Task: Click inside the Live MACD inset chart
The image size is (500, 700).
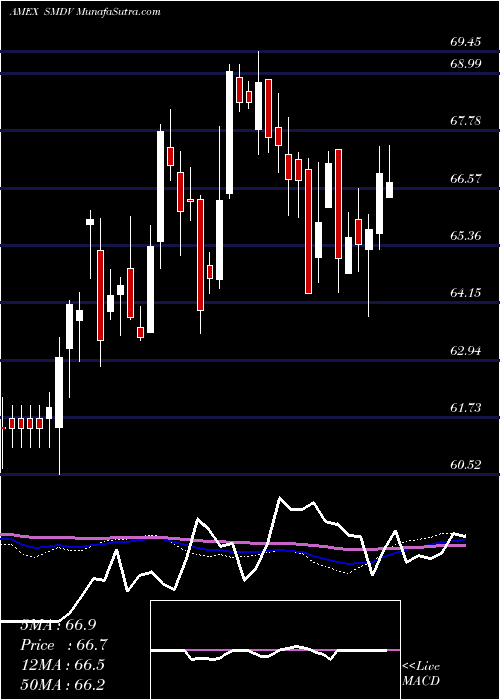Action: tap(275, 650)
